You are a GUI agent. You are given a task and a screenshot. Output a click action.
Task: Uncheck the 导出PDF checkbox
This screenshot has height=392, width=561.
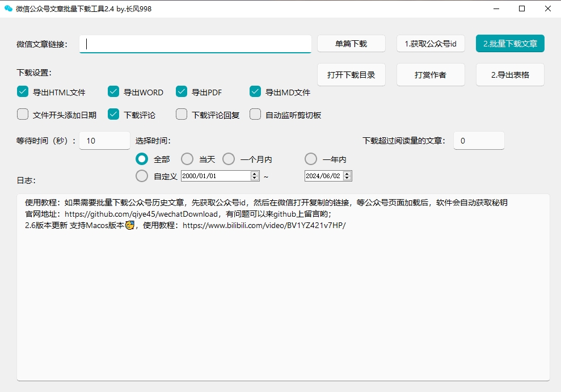182,91
